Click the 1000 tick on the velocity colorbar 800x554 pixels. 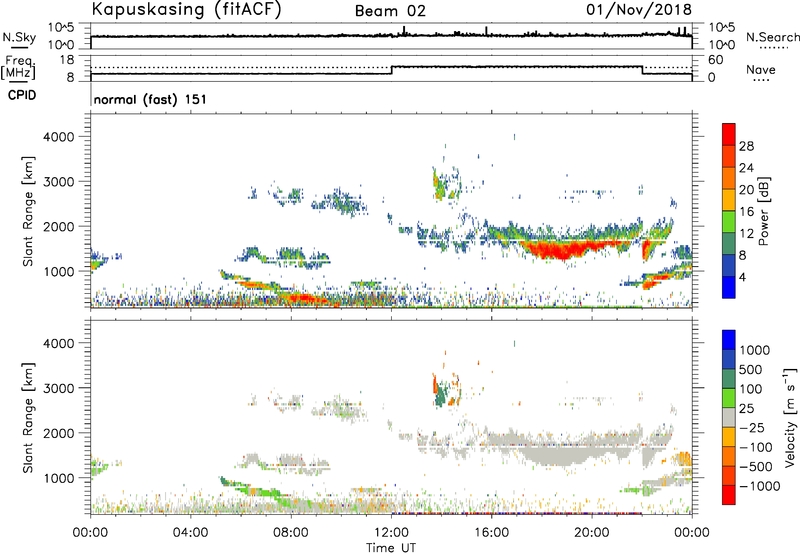(755, 350)
